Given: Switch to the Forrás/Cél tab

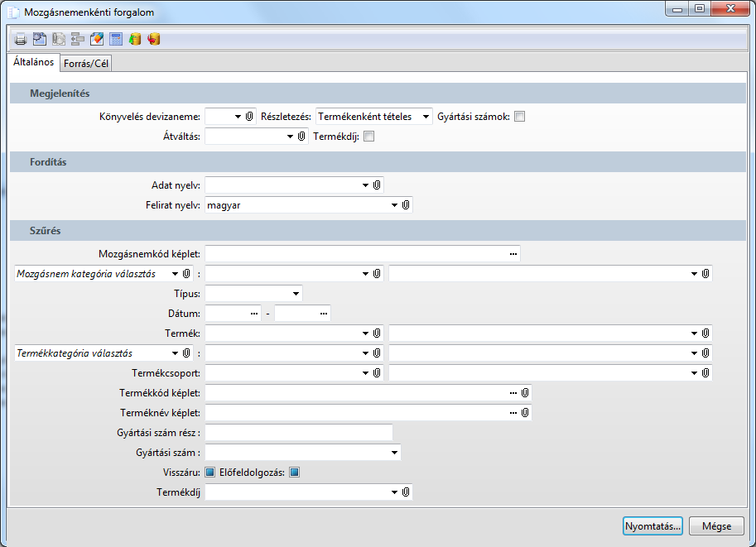Looking at the screenshot, I should point(86,64).
